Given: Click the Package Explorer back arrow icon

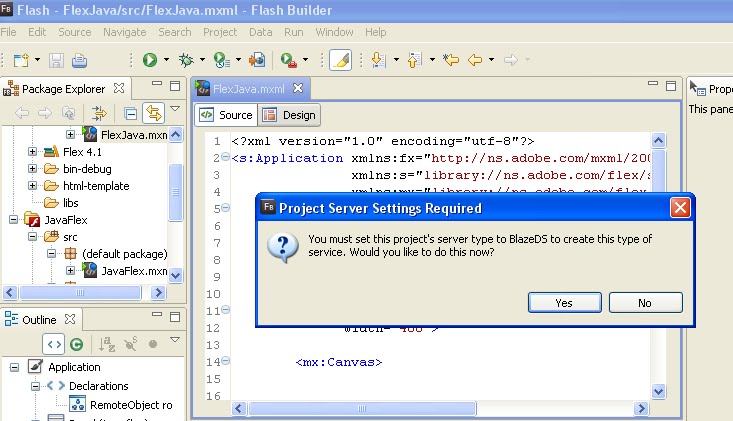Looking at the screenshot, I should 22,113.
